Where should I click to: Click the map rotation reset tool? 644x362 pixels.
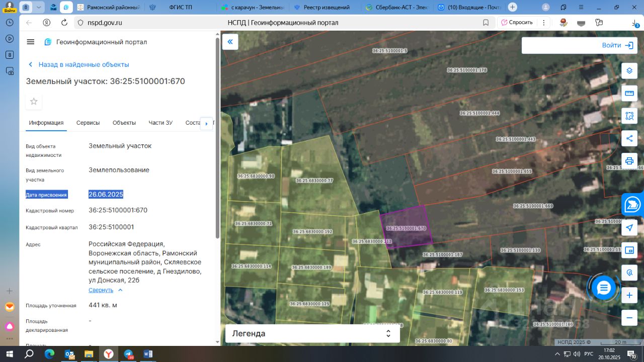coord(629,273)
